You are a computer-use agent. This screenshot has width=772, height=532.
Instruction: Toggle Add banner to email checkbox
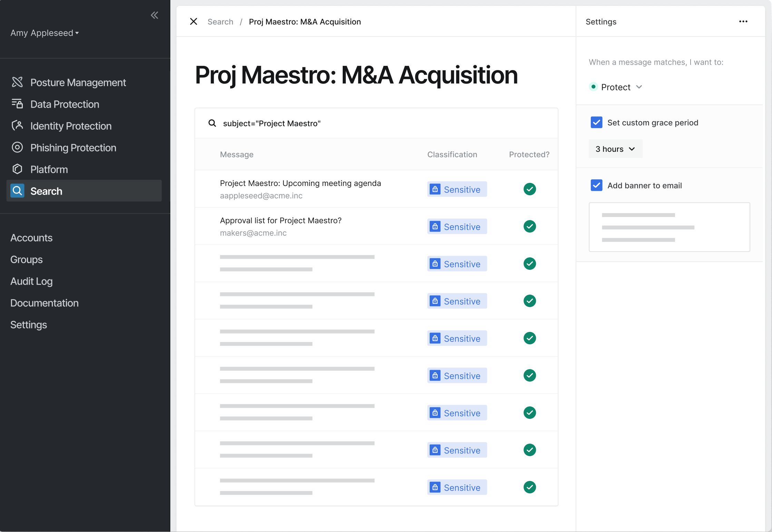pos(596,185)
